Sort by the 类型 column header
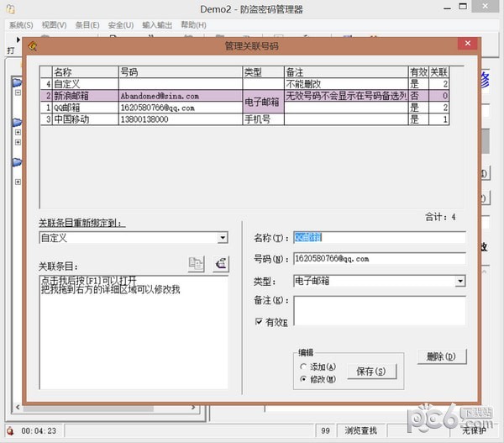The width and height of the screenshot is (504, 443). coord(263,72)
